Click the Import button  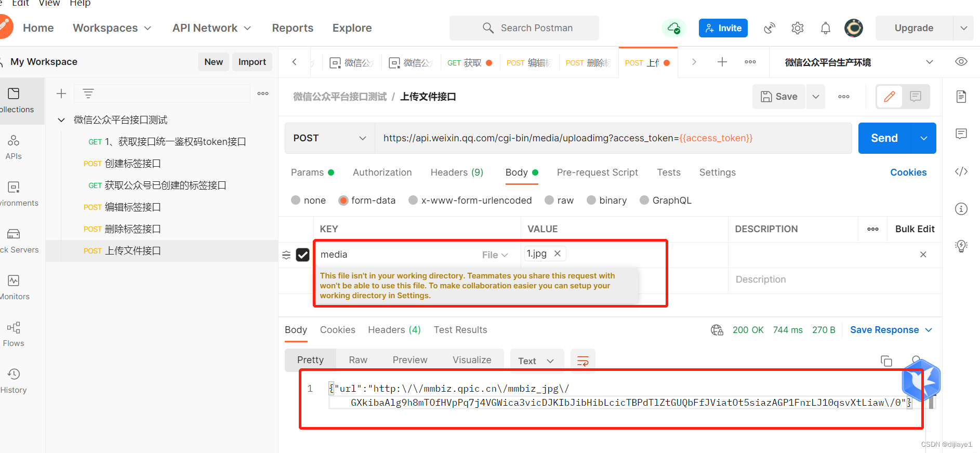[x=252, y=62]
